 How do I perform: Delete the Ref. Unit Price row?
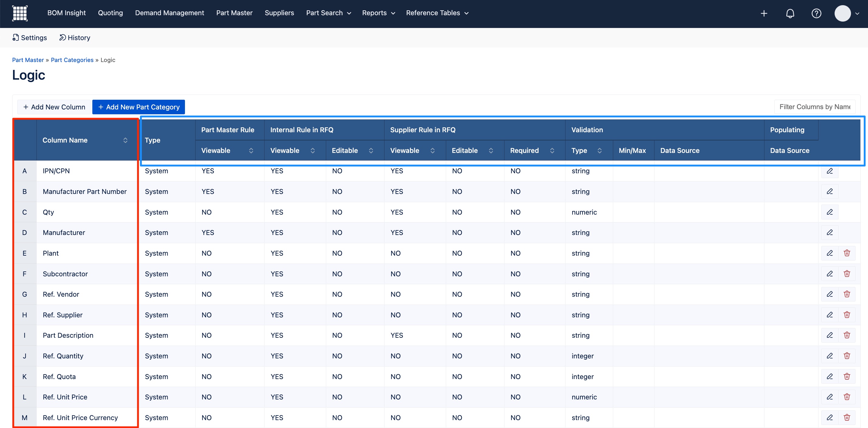coord(847,397)
